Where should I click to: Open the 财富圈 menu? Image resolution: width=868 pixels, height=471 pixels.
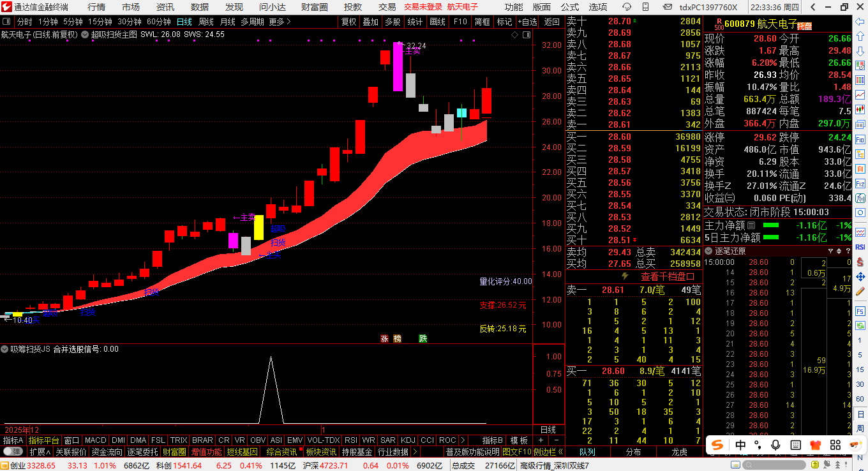click(315, 7)
